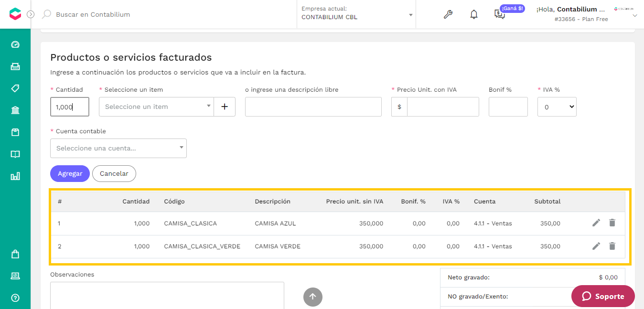Open the Seleccione un item dropdown

coord(156,107)
